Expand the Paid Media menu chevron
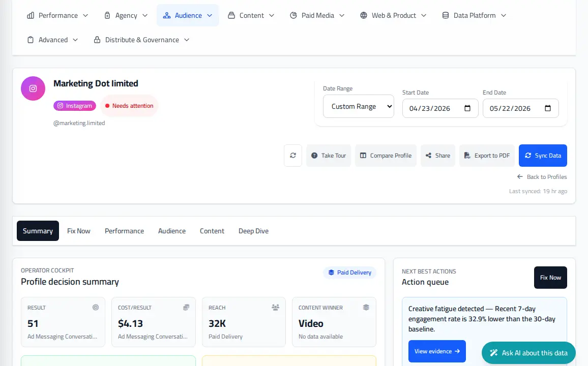Viewport: 588px width, 366px height. pyautogui.click(x=342, y=15)
